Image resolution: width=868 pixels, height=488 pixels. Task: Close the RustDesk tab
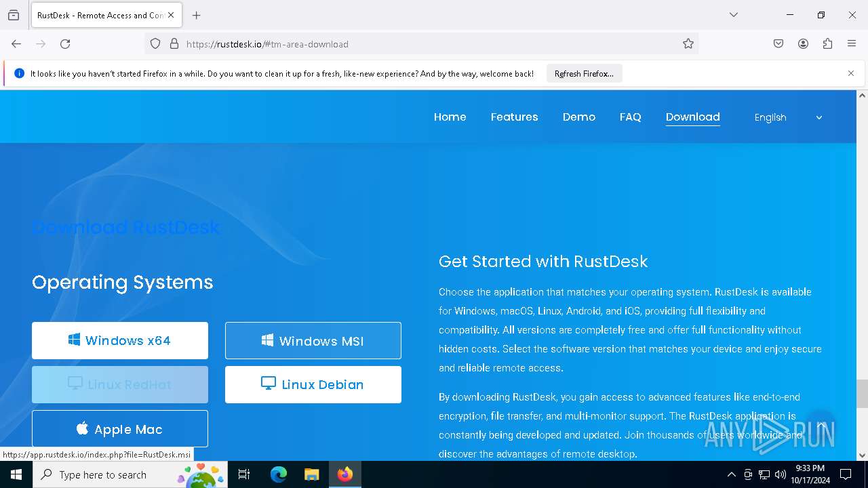point(171,15)
